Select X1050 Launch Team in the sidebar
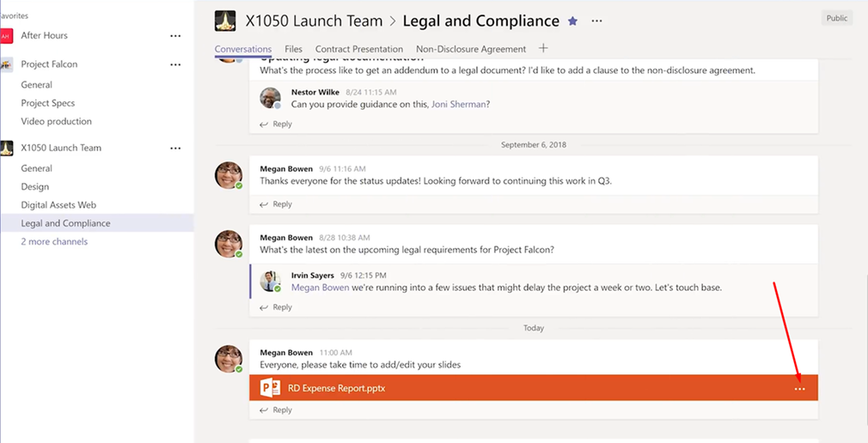 click(x=61, y=148)
